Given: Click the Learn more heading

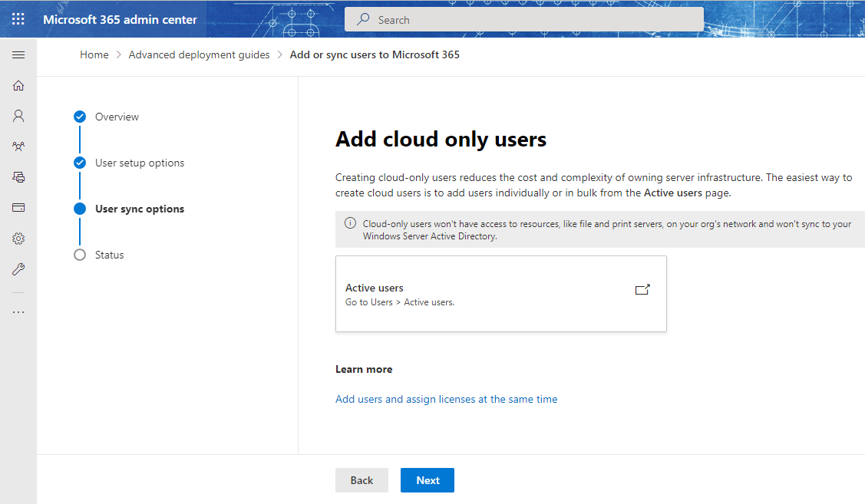Looking at the screenshot, I should (x=364, y=370).
